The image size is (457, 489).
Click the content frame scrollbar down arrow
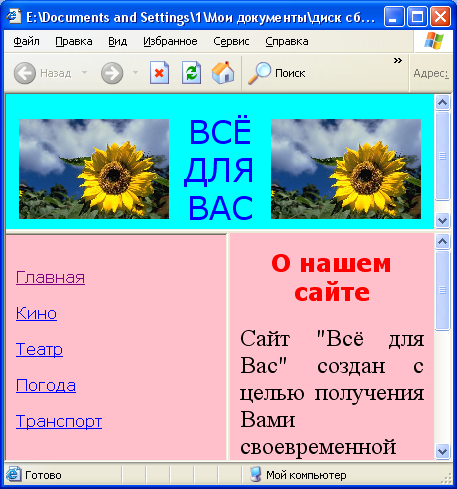[x=442, y=451]
